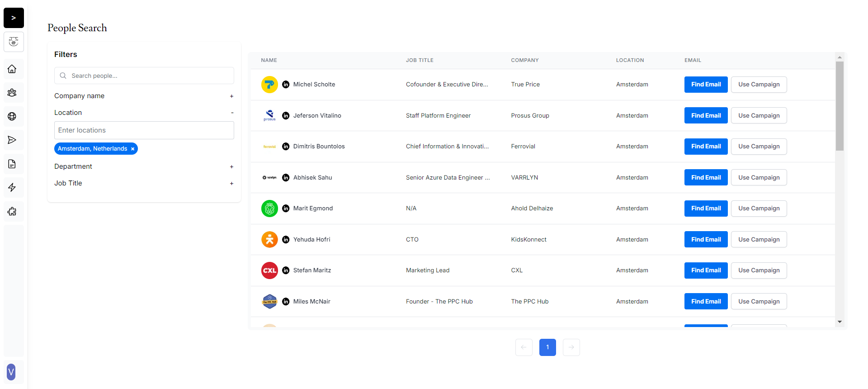
Task: Click the job title Marketing Lead
Action: (x=428, y=270)
